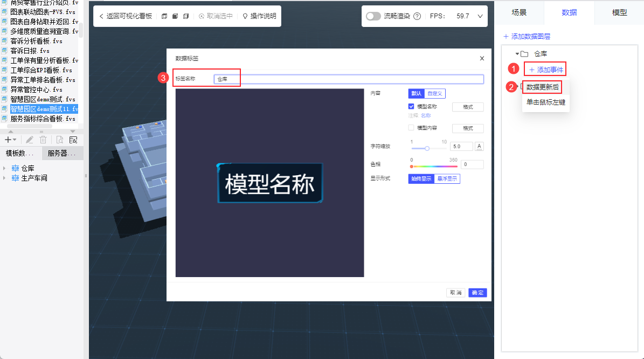Viewport: 644px width, 359px height.
Task: Uncheck the 模型名称 checkbox
Action: [x=411, y=106]
